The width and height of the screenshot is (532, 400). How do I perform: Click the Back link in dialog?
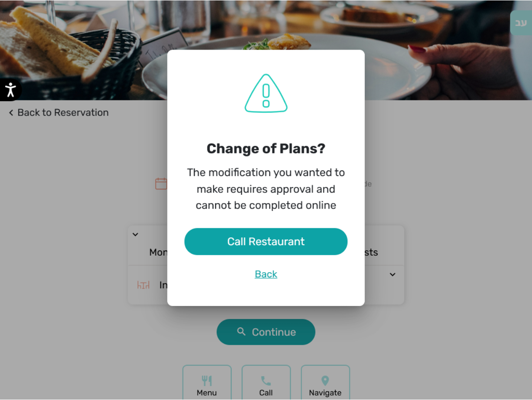[x=266, y=274]
